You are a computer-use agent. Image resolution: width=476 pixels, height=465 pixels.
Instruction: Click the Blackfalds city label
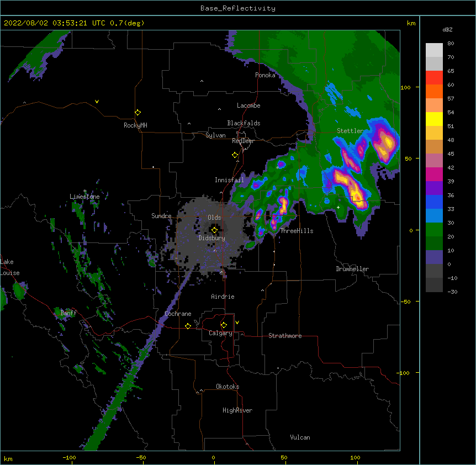244,123
